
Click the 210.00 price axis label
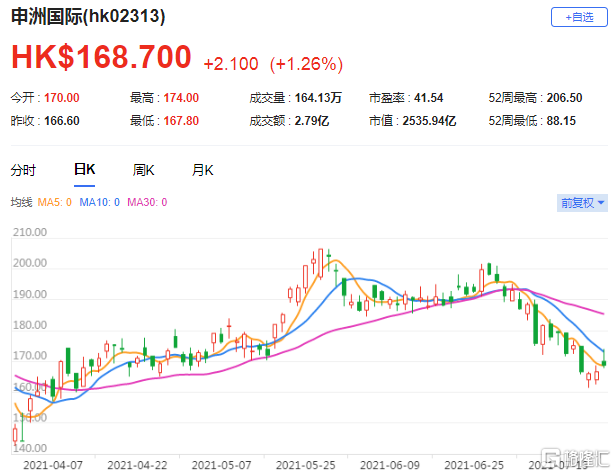coord(30,232)
